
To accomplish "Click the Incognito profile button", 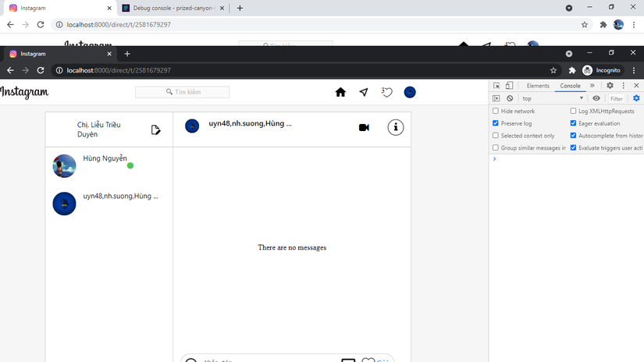I will pos(602,70).
